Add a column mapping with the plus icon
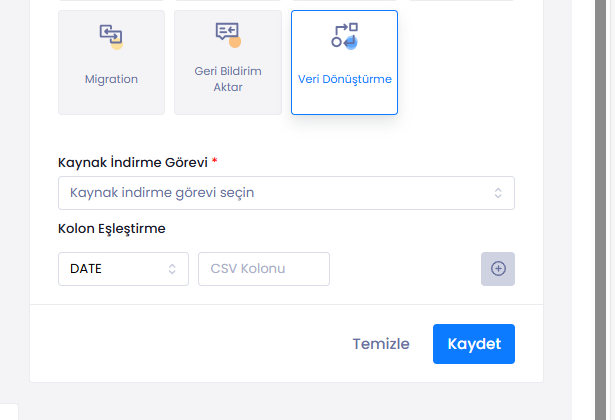Image resolution: width=615 pixels, height=420 pixels. pos(498,269)
